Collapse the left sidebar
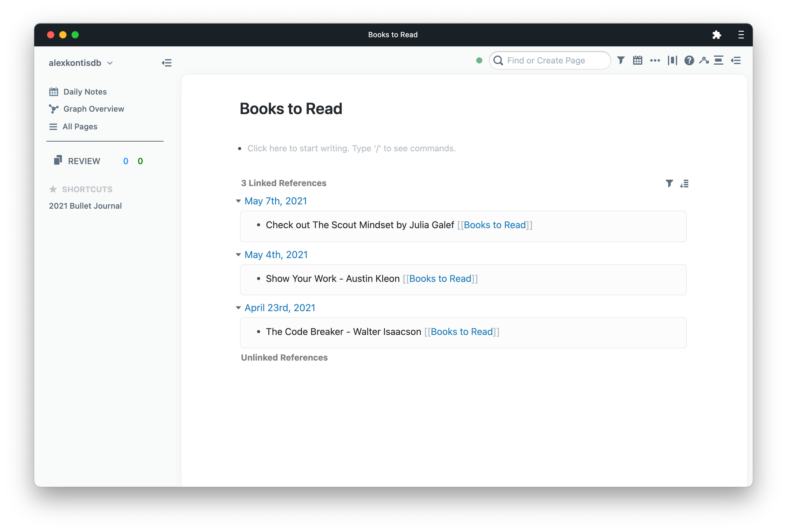Image resolution: width=787 pixels, height=532 pixels. tap(167, 63)
